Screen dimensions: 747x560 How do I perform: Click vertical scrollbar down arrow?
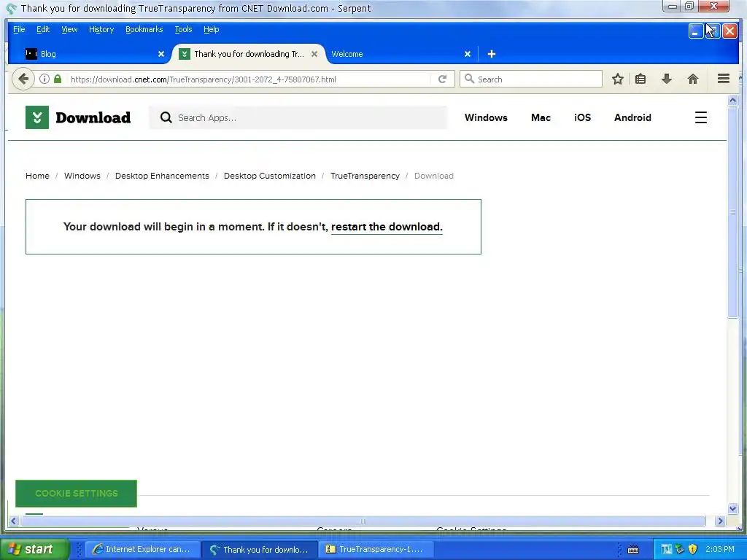coord(732,508)
